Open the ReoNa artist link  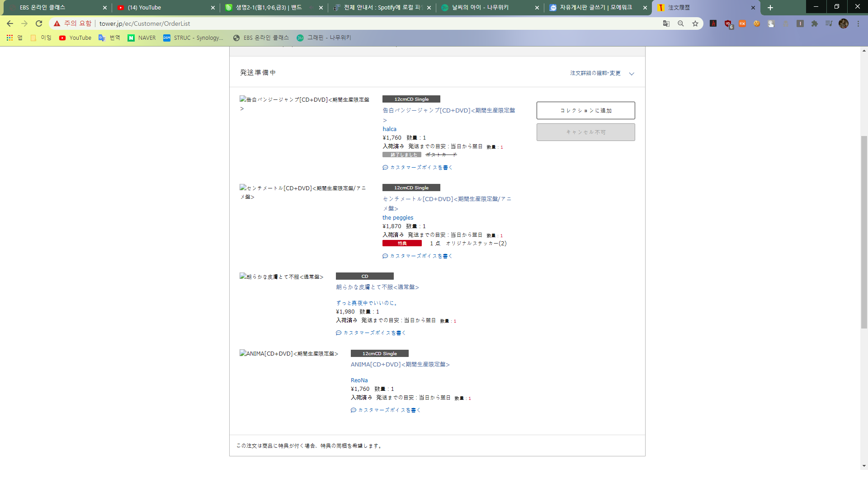359,380
